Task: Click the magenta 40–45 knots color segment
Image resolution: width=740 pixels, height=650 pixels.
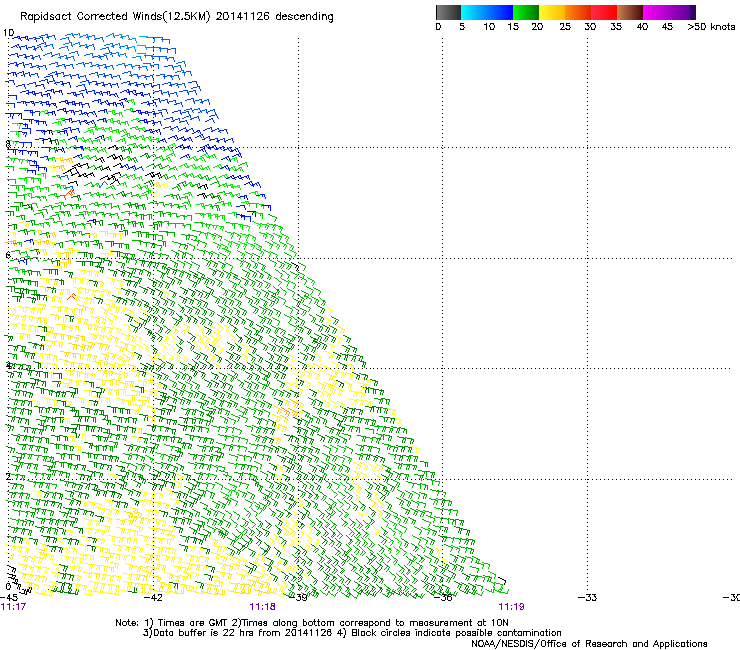Action: [x=656, y=12]
